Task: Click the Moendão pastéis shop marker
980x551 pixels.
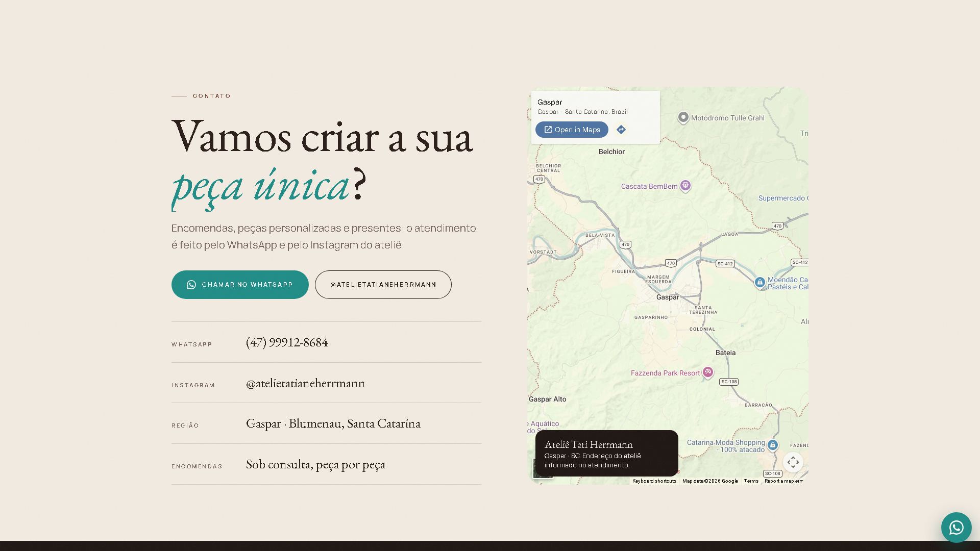Action: tap(759, 282)
